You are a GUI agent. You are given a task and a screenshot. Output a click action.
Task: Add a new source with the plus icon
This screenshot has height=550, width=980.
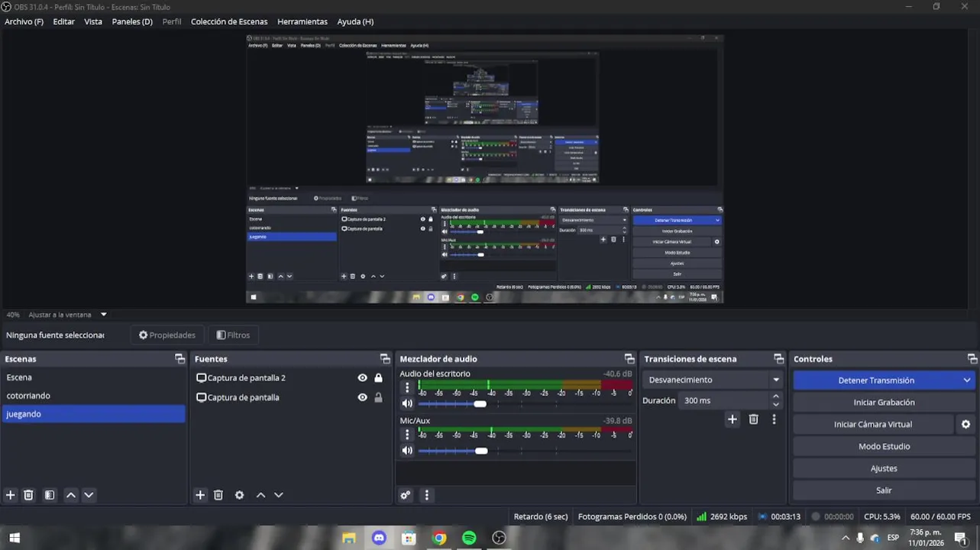[x=200, y=495]
